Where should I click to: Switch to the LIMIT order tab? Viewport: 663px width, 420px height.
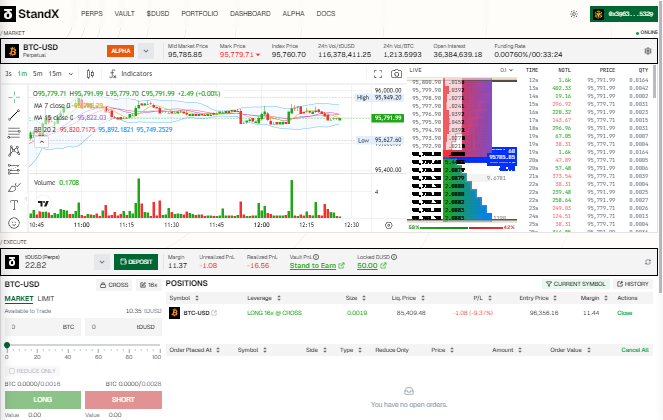click(x=46, y=299)
